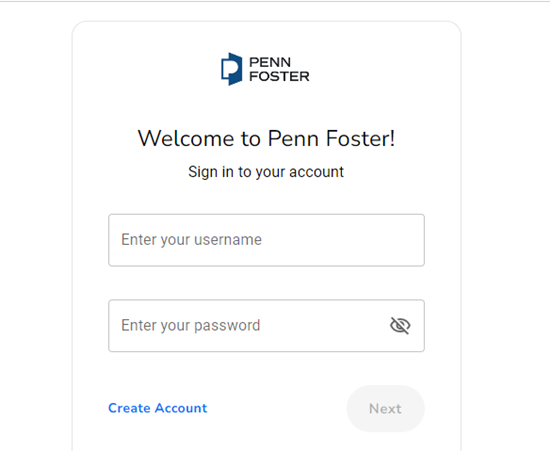Place the cursor in the username textbox
The width and height of the screenshot is (550, 451).
pyautogui.click(x=267, y=240)
